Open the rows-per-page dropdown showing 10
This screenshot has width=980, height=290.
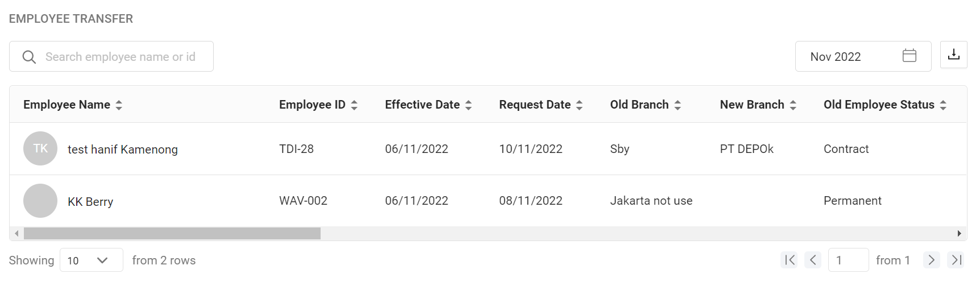tap(91, 260)
